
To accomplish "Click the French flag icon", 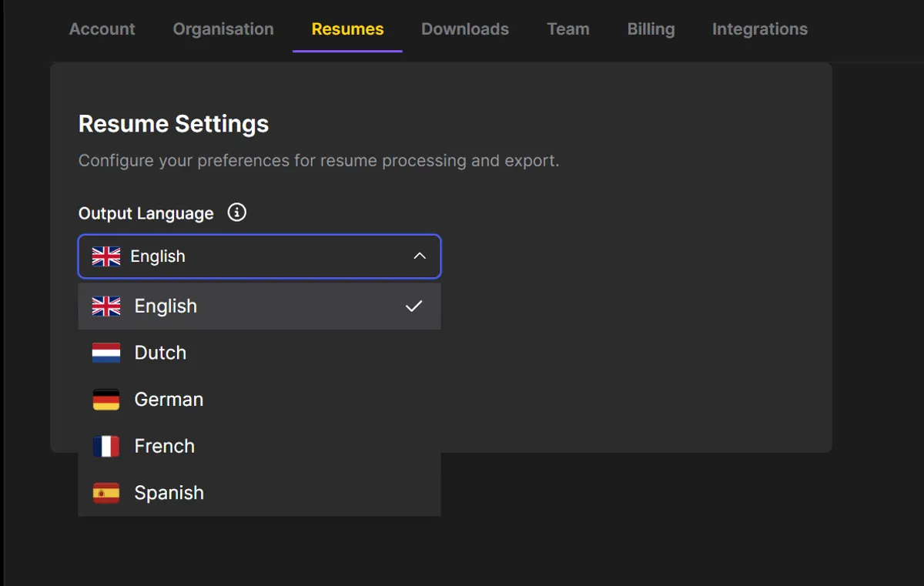I will pos(106,447).
